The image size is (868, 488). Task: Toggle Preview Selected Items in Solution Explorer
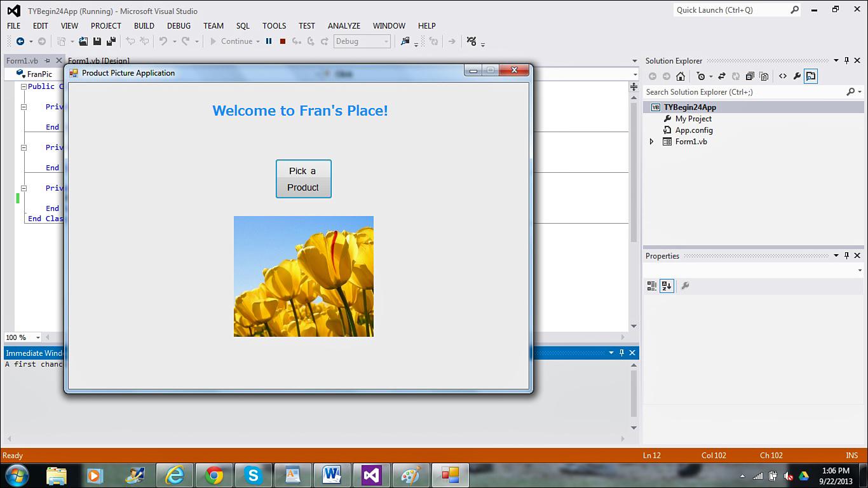[x=811, y=76]
